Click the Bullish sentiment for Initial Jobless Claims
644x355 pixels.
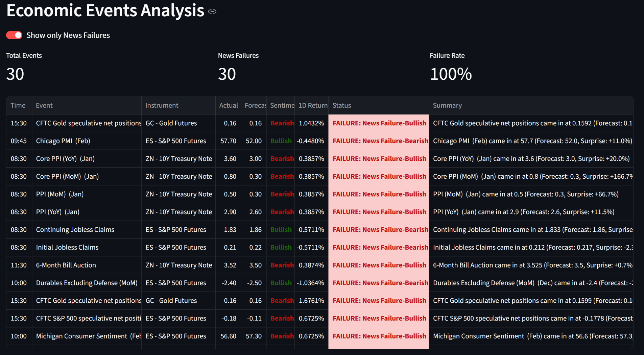[281, 247]
